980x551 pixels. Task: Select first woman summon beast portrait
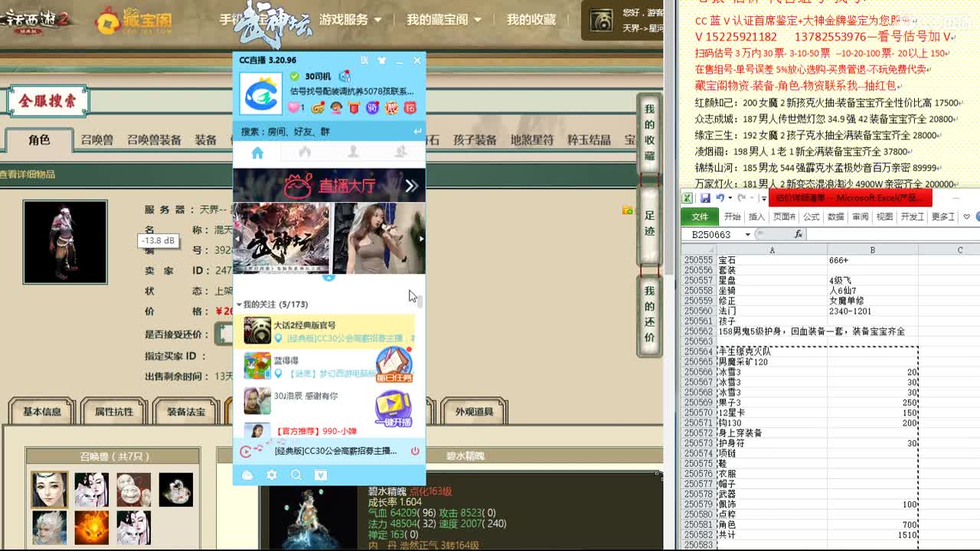tap(49, 490)
